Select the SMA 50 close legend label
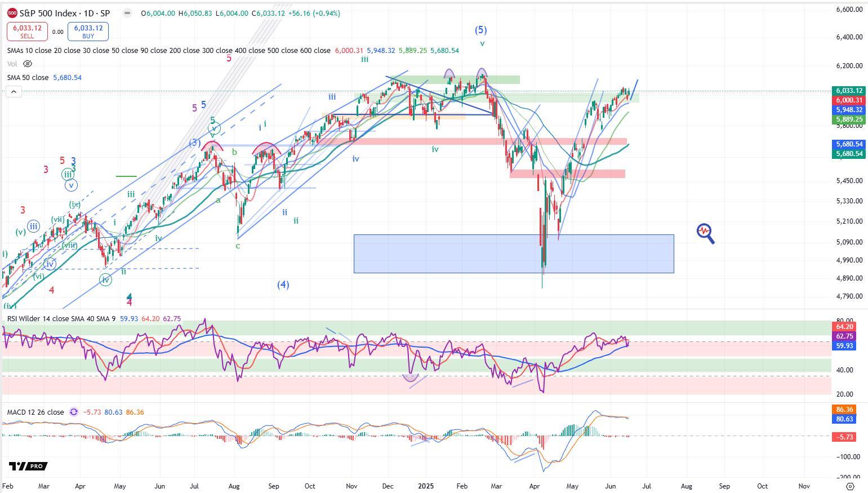 [x=28, y=77]
